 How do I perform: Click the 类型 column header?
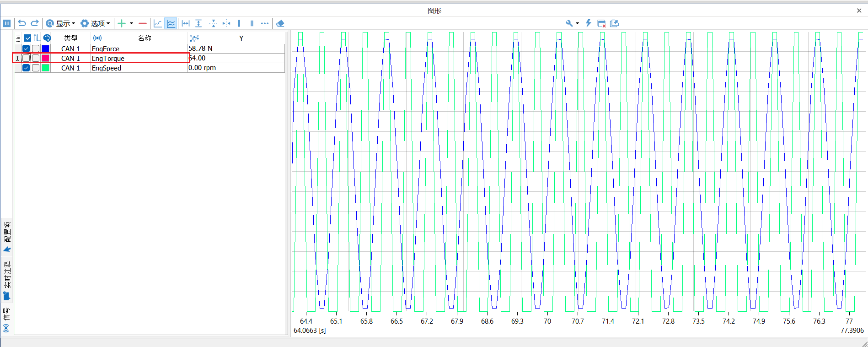[71, 38]
